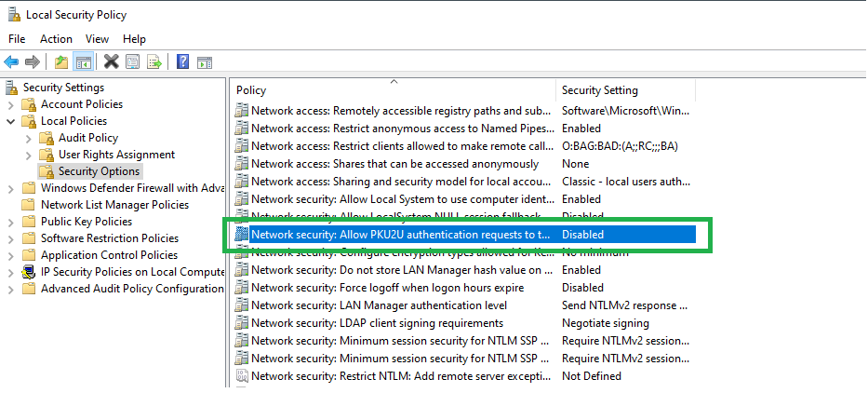Toggle Show/Hide Action Pane toolbar icon
This screenshot has height=393, width=868.
coord(204,62)
